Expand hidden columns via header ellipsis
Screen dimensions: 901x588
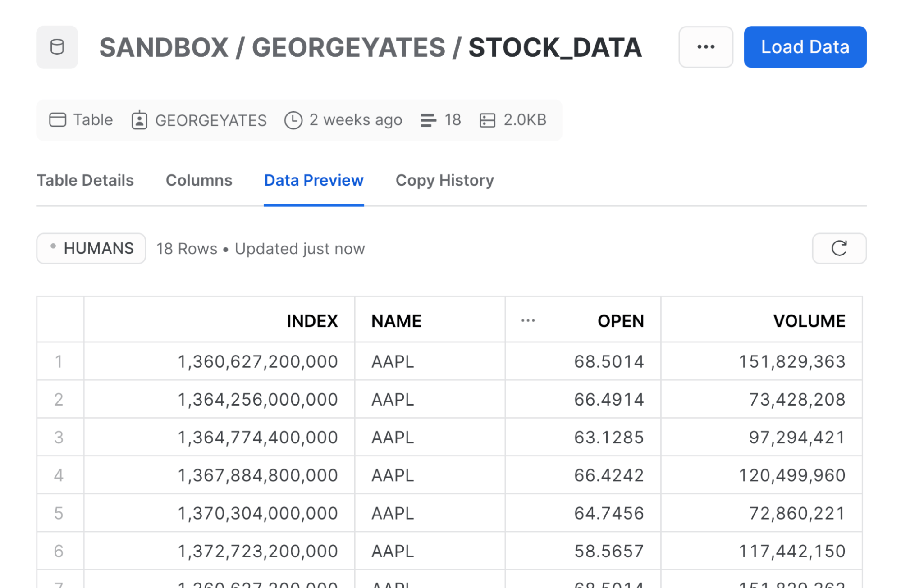[528, 321]
